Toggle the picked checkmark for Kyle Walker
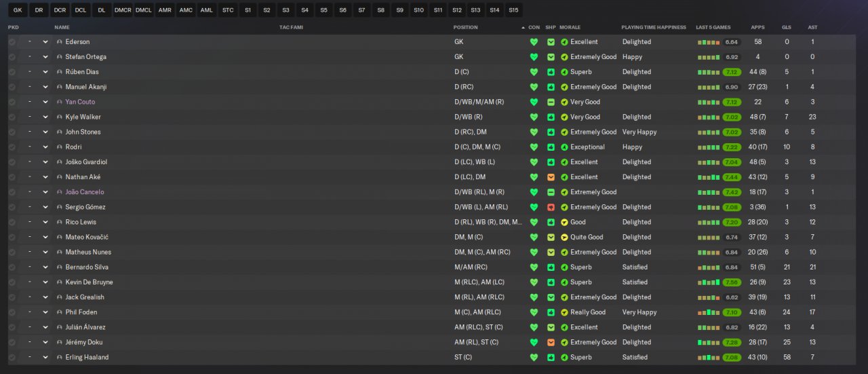This screenshot has width=868, height=374. [12, 117]
